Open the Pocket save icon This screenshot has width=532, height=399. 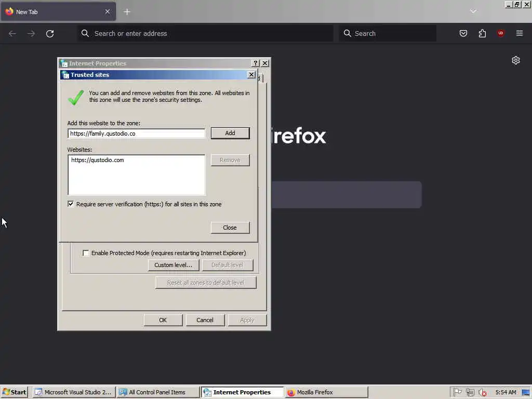(x=463, y=33)
